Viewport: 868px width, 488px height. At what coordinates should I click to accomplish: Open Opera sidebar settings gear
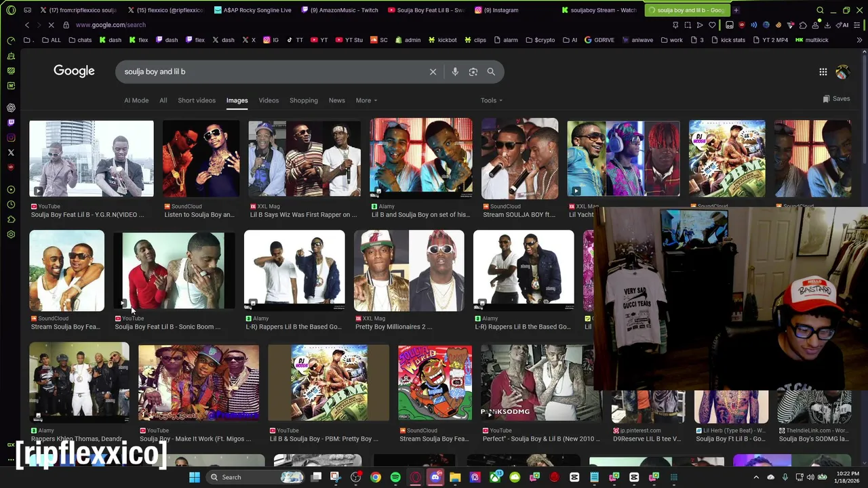click(11, 235)
